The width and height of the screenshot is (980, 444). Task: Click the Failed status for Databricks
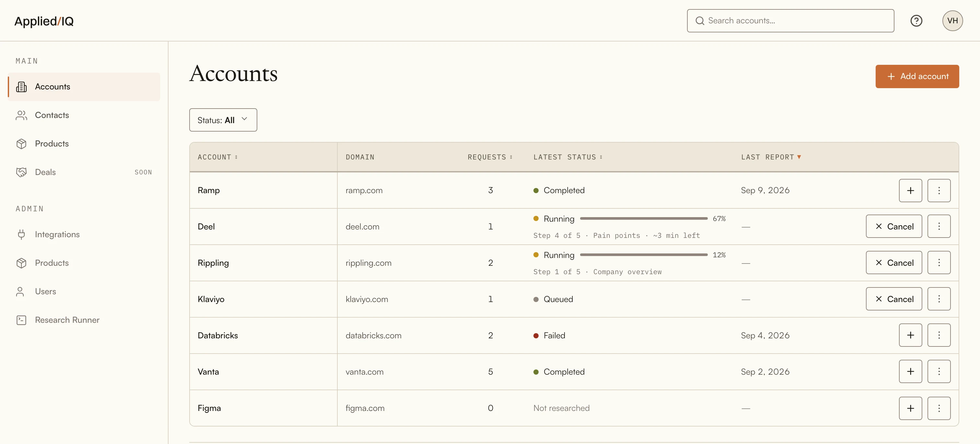[549, 335]
